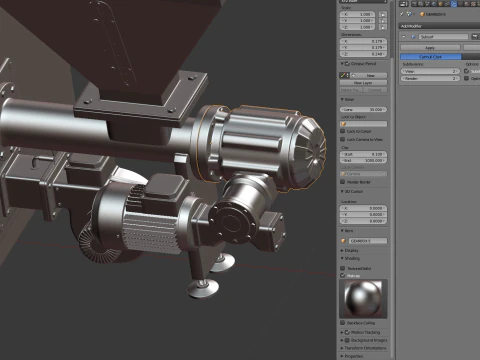
Task: Open the editor type selector in Properties header
Action: click(404, 4)
